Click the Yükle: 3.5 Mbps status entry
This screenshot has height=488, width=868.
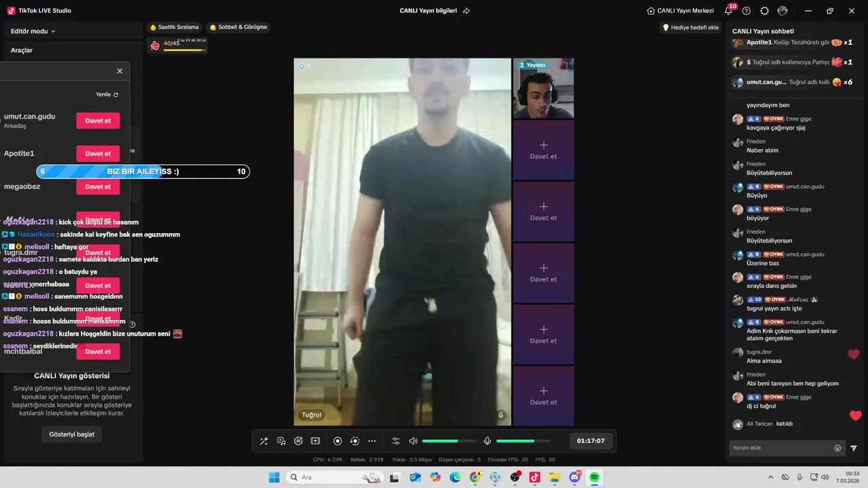pyautogui.click(x=412, y=460)
